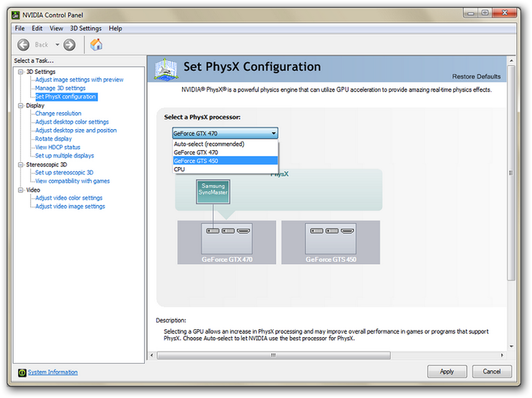Open View HDCP status task
This screenshot has height=398, width=532.
point(57,147)
